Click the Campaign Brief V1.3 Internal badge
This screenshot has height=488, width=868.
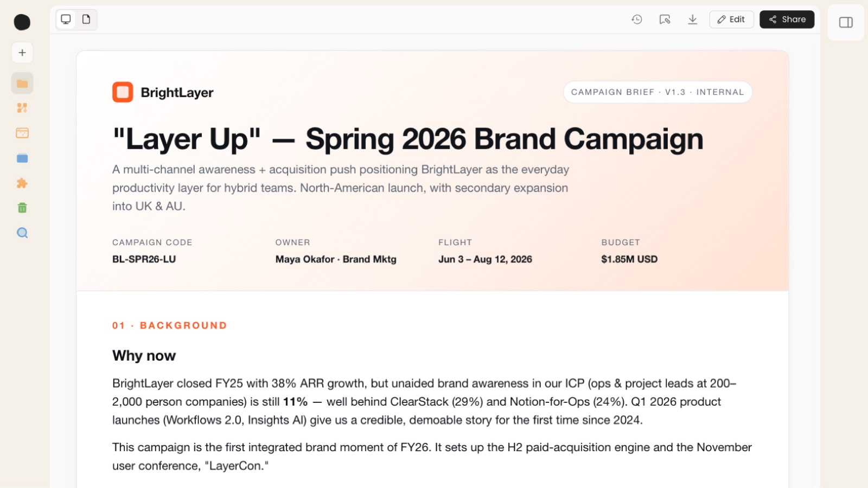(658, 92)
